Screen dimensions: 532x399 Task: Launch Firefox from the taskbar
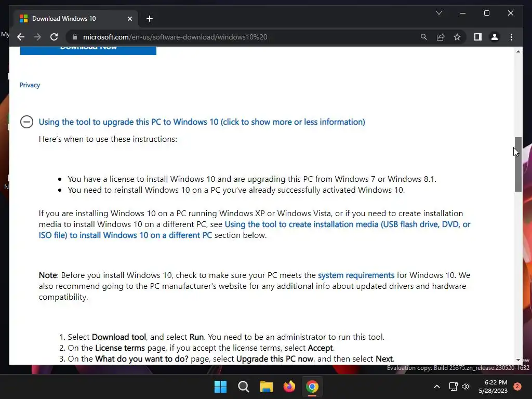(289, 387)
